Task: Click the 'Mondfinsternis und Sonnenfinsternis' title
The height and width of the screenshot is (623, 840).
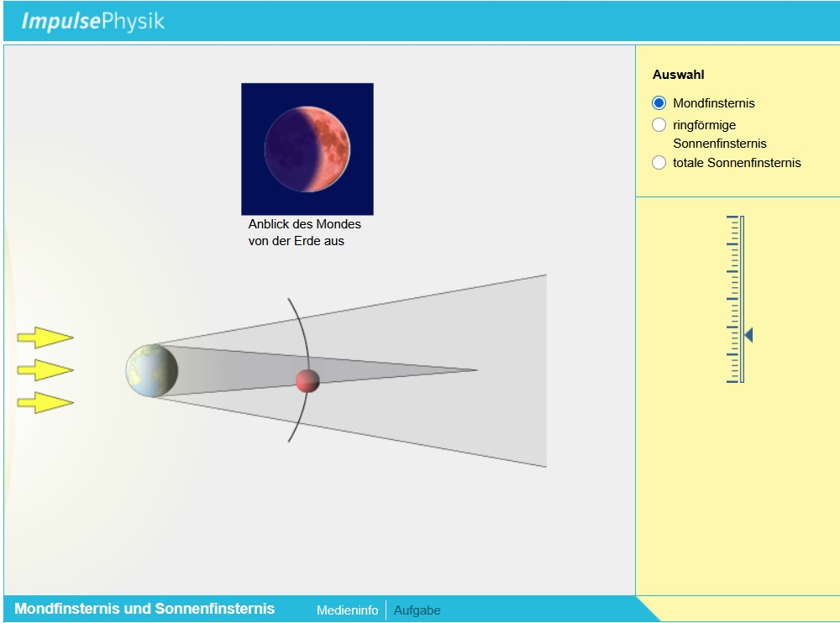Action: point(144,609)
